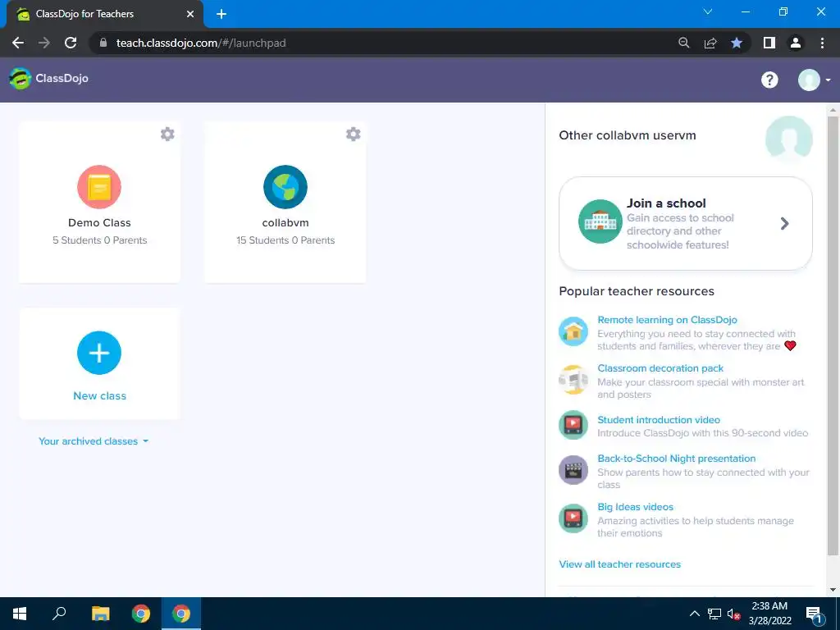Screen dimensions: 840x630
Task: Click the blue plus New class icon
Action: point(99,353)
